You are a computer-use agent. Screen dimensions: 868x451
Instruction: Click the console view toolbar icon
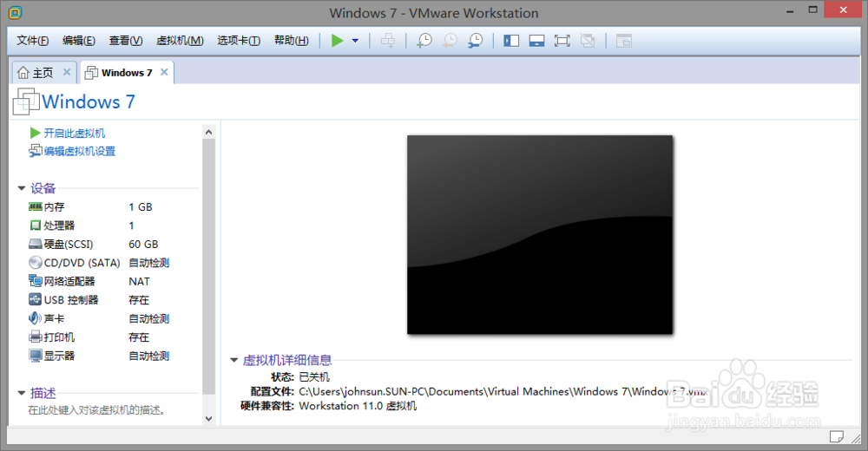624,41
